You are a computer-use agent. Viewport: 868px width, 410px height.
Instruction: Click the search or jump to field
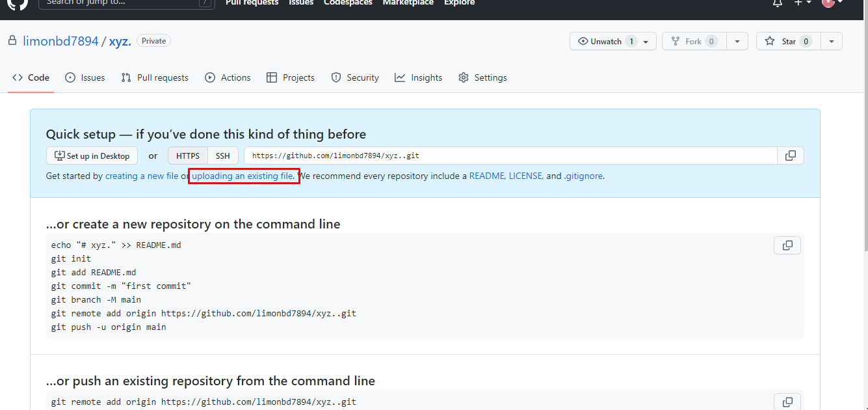point(126,3)
